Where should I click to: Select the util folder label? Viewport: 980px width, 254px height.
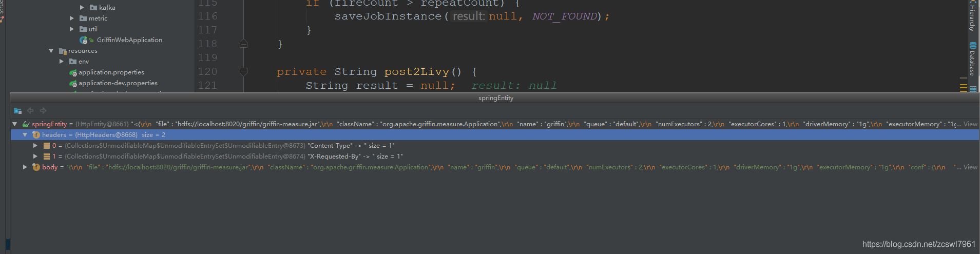[93, 29]
